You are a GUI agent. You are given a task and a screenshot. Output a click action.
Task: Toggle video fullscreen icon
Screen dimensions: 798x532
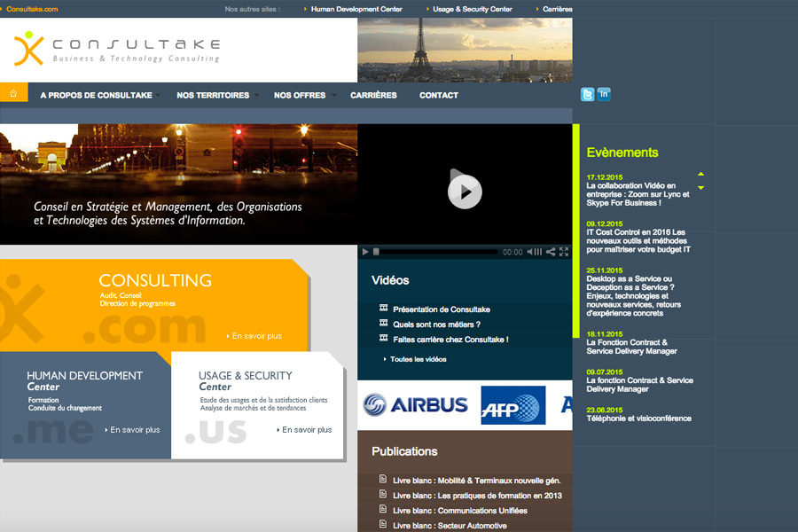[564, 252]
